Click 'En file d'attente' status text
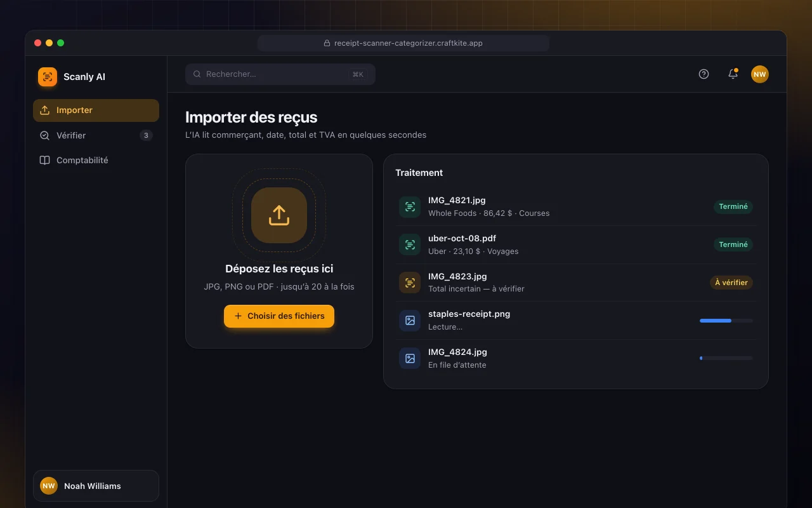The image size is (812, 508). click(x=457, y=365)
